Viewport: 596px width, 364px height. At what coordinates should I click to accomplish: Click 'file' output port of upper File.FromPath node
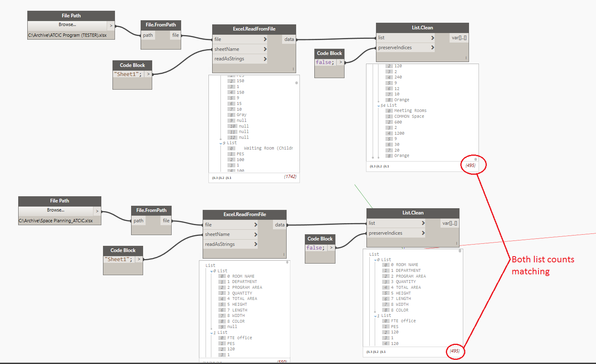(x=175, y=35)
